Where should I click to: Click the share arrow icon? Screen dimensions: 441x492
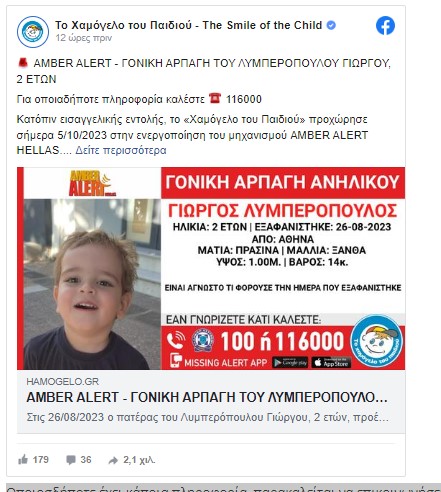113,460
